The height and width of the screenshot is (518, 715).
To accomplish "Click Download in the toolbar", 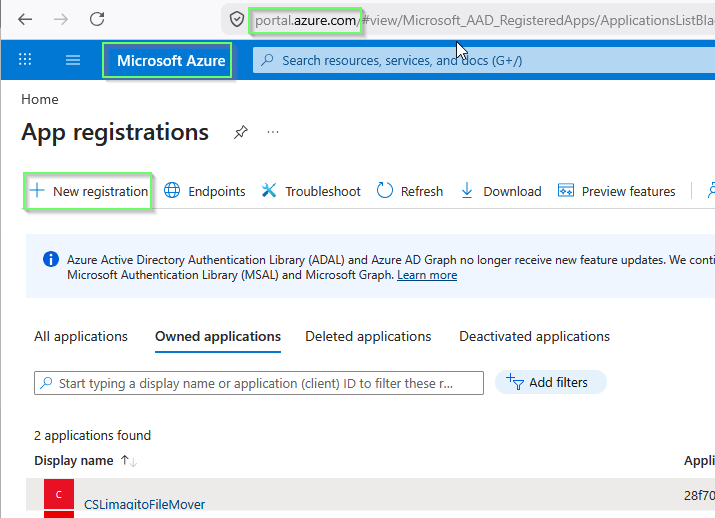I will point(501,192).
